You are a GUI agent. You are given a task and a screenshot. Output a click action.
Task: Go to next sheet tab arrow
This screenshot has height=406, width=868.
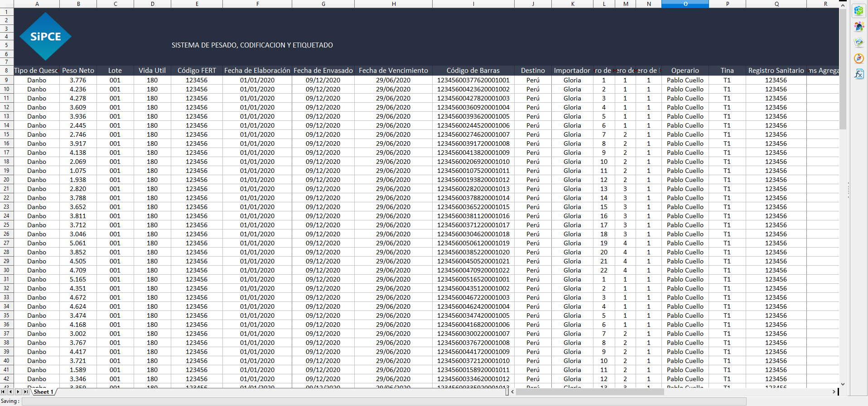tap(18, 392)
